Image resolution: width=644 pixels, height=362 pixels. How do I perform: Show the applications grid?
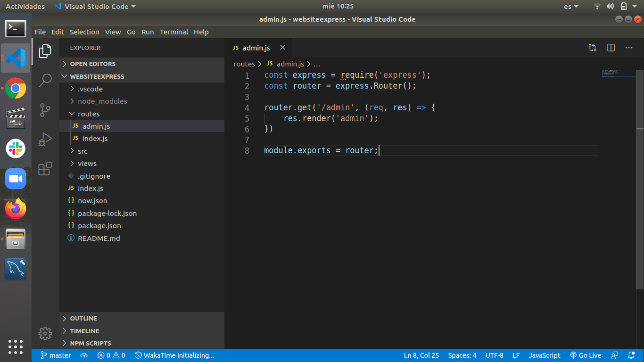[16, 346]
